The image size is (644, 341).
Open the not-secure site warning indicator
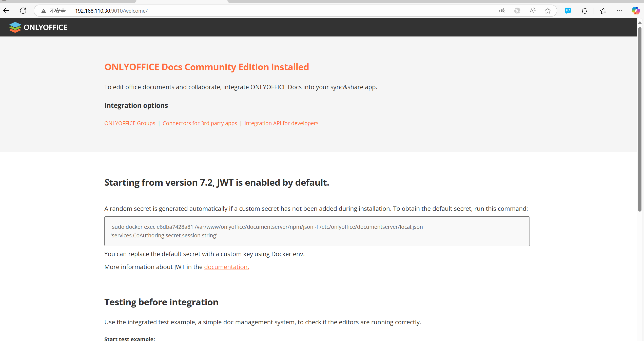(x=54, y=11)
